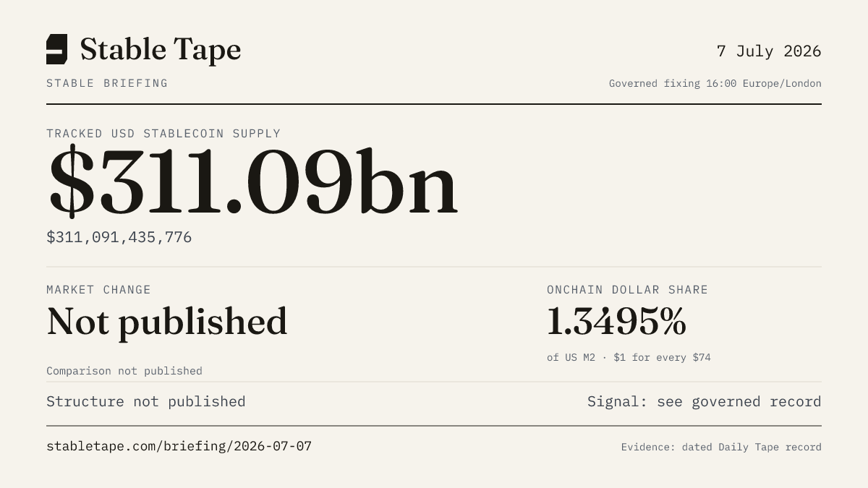868x488 pixels.
Task: Click the 1.3495% share value
Action: pos(616,322)
